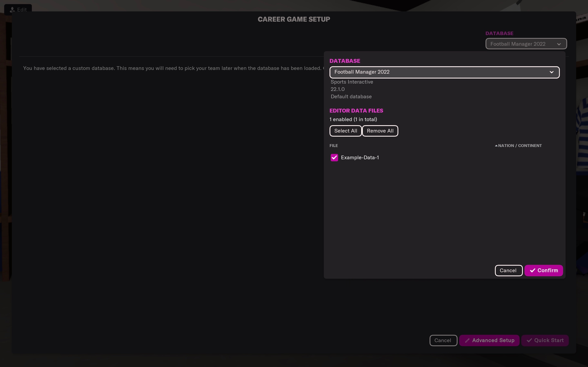Image resolution: width=588 pixels, height=367 pixels.
Task: Click the Cancel button to dismiss dialog
Action: (508, 270)
